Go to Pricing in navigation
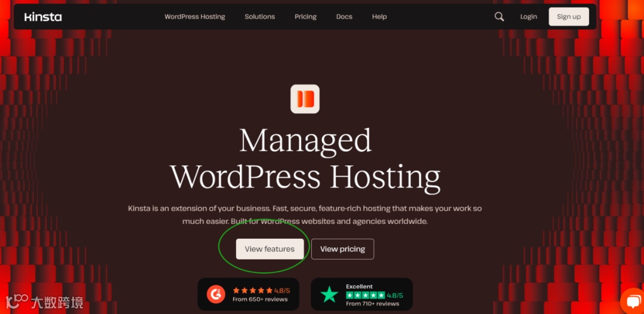 point(305,17)
